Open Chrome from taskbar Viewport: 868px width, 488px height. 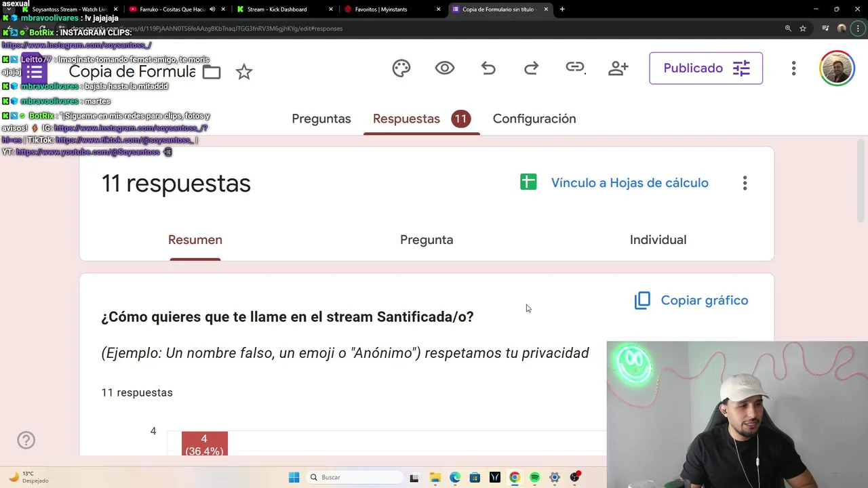515,477
